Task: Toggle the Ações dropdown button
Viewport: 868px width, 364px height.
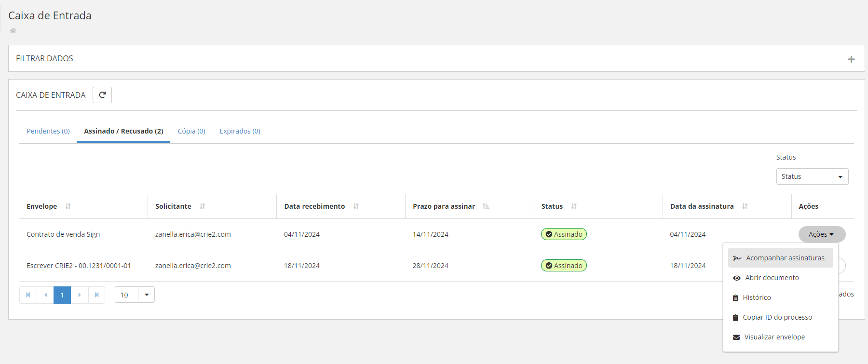Action: coord(821,234)
